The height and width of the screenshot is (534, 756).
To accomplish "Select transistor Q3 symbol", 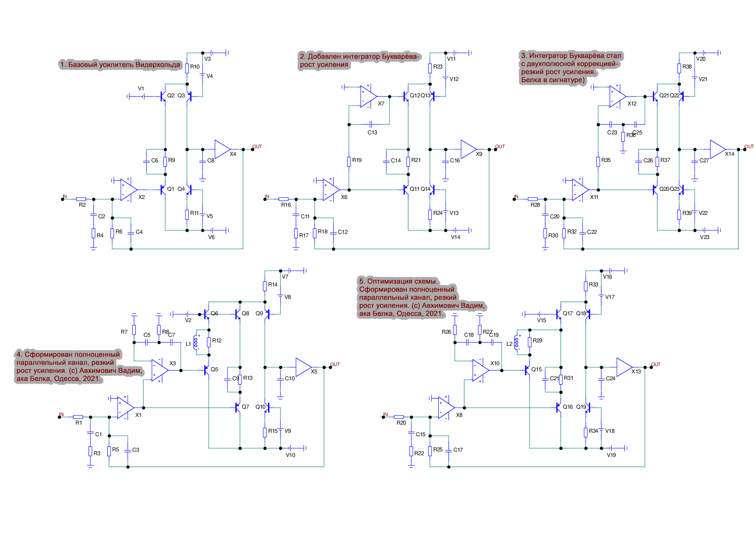I will pos(190,96).
